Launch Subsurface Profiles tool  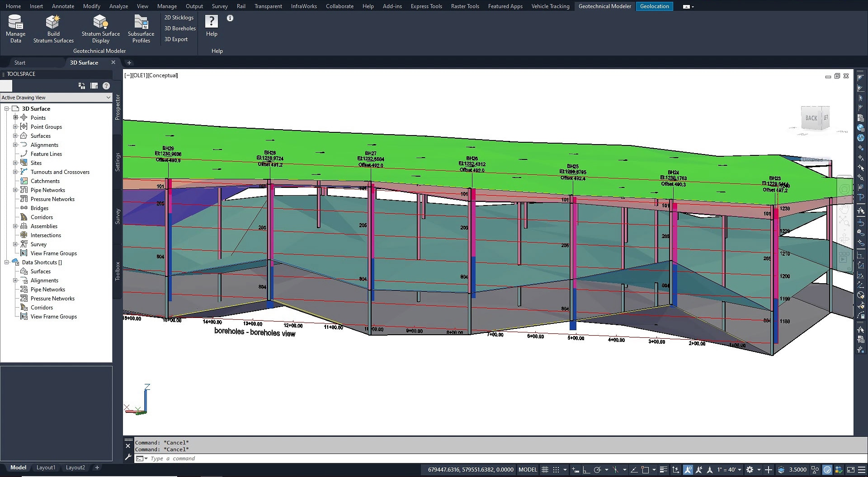[141, 28]
